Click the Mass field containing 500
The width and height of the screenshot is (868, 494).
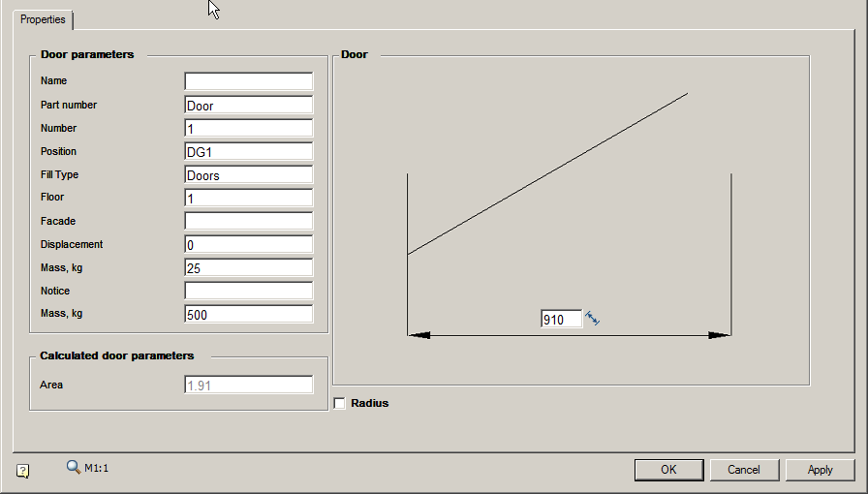tap(248, 314)
